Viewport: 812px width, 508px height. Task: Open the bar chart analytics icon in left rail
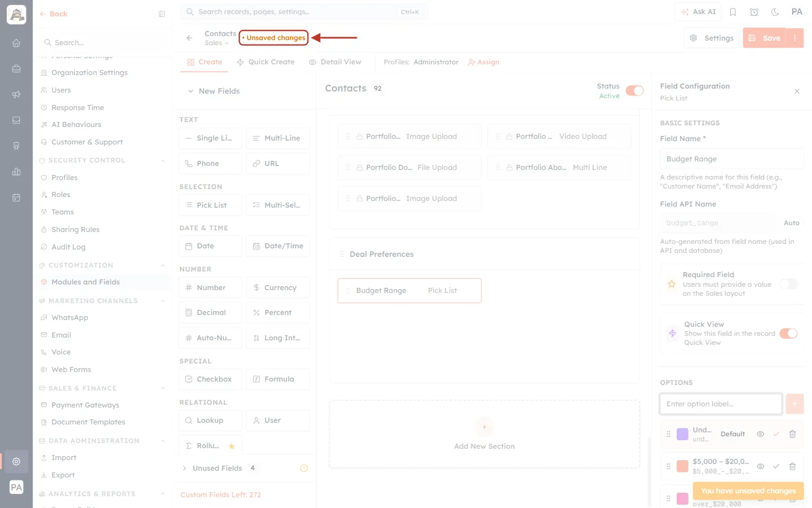(16, 172)
